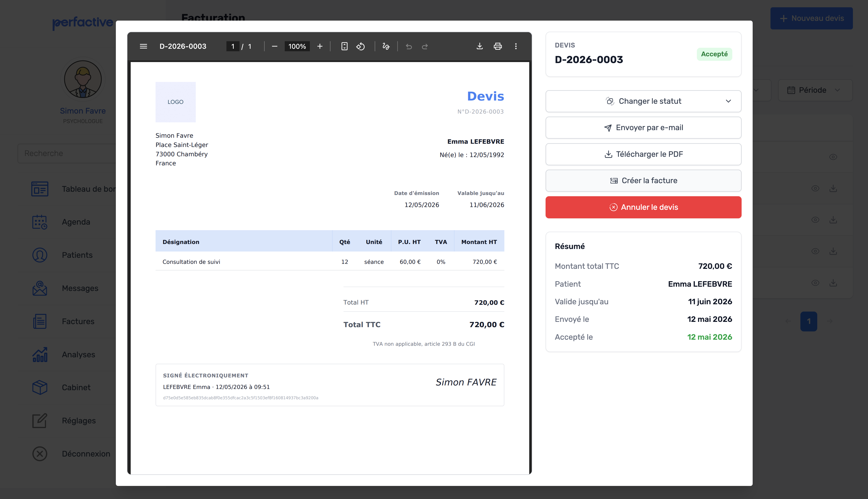The height and width of the screenshot is (499, 868).
Task: Open the Période filter dropdown
Action: tap(815, 90)
